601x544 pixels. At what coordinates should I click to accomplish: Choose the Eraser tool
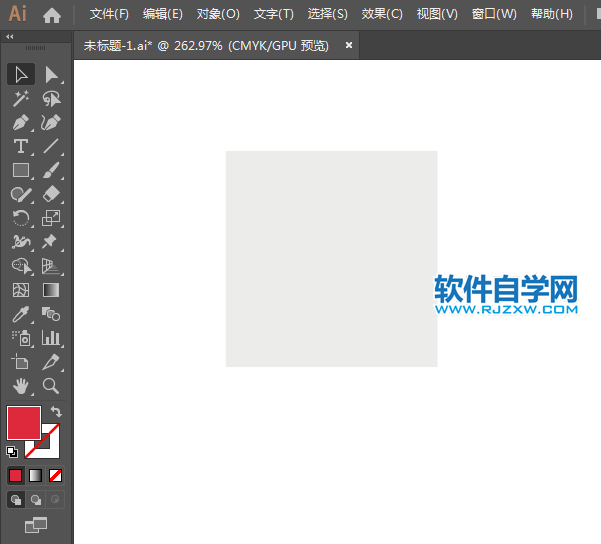tap(51, 194)
